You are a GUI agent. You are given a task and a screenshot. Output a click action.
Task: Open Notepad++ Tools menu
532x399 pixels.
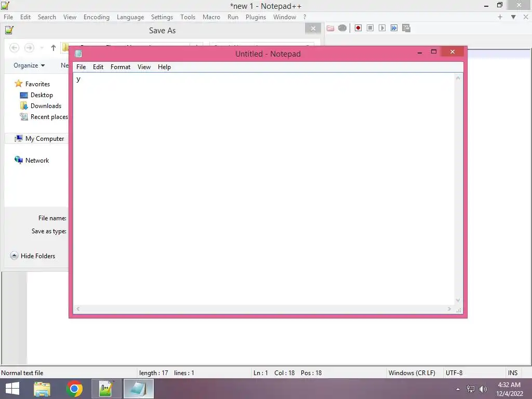point(188,17)
